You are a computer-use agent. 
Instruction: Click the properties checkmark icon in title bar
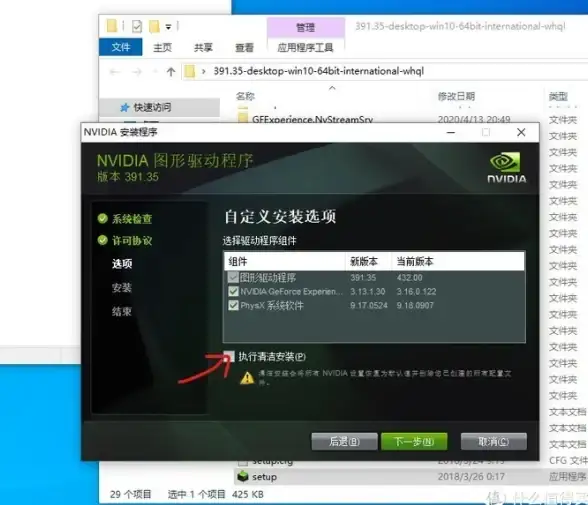(x=137, y=26)
